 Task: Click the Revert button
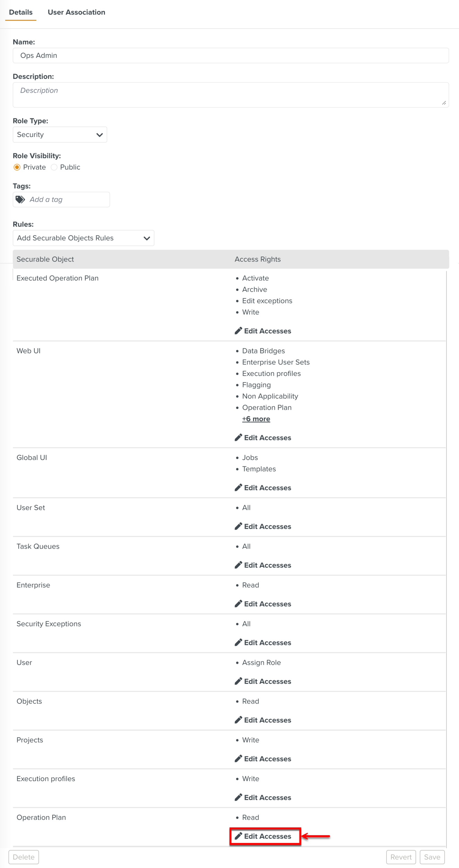pos(401,857)
